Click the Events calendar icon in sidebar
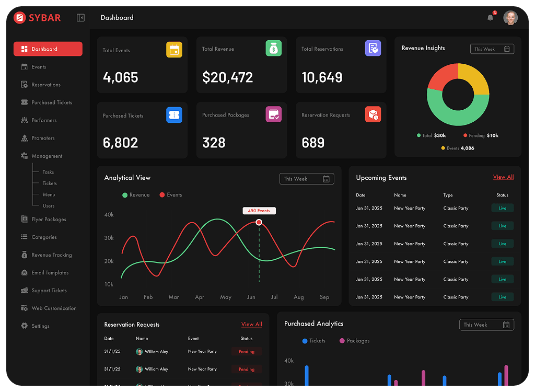 24,67
